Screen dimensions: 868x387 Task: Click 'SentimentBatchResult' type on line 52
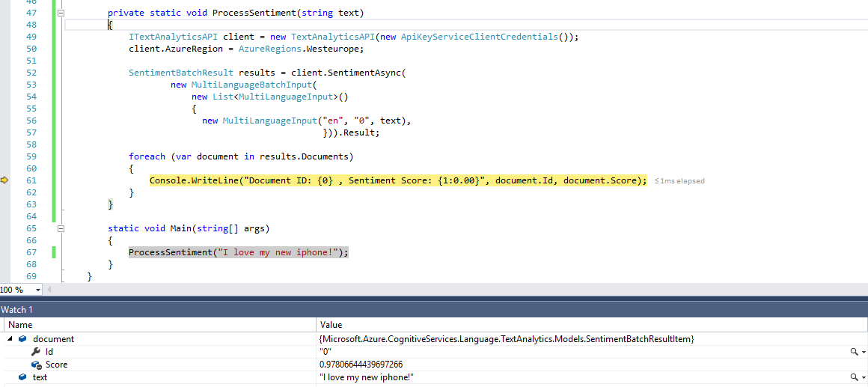click(181, 73)
